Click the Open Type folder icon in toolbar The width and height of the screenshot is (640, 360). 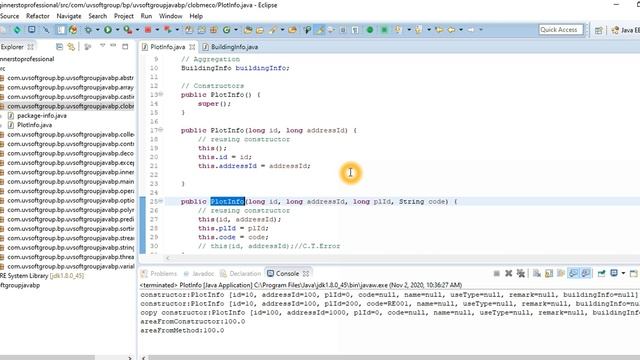click(x=248, y=29)
